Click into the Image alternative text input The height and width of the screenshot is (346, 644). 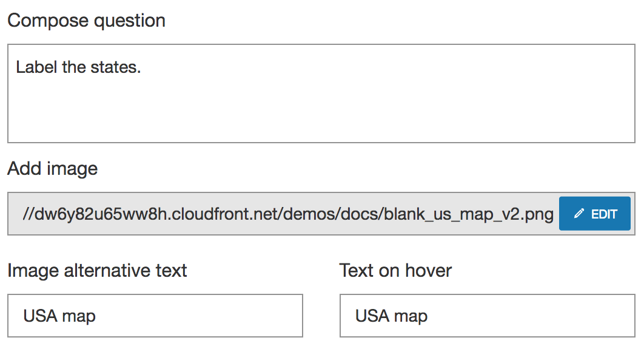click(x=155, y=316)
